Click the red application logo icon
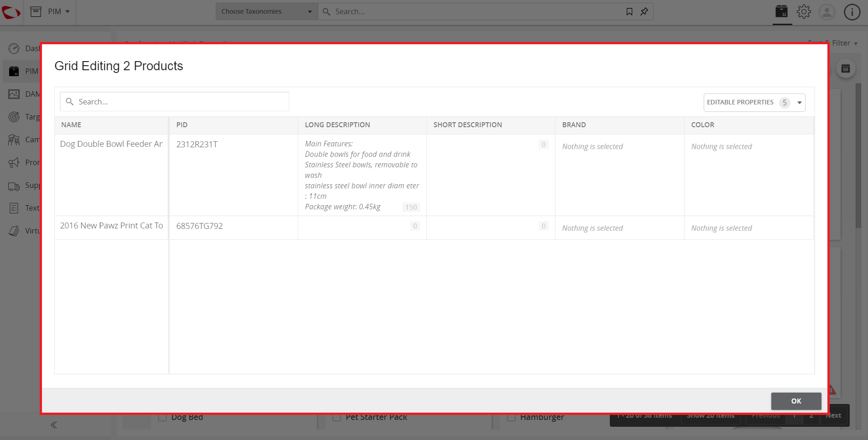868x440 pixels. 11,12
